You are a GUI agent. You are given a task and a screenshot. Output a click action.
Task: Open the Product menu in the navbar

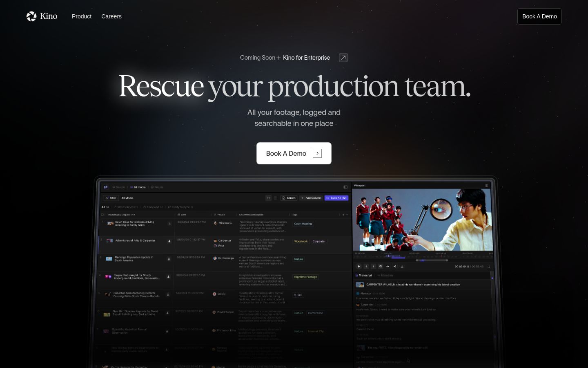pyautogui.click(x=82, y=16)
